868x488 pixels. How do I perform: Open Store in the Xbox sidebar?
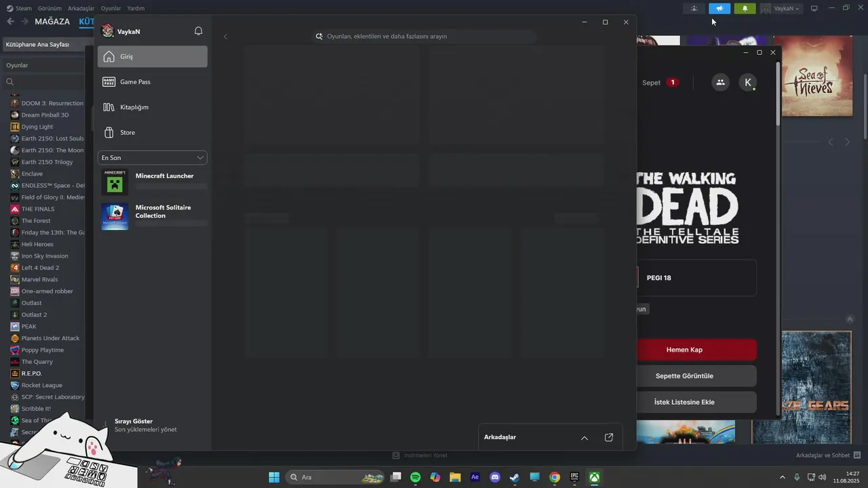[x=153, y=132]
